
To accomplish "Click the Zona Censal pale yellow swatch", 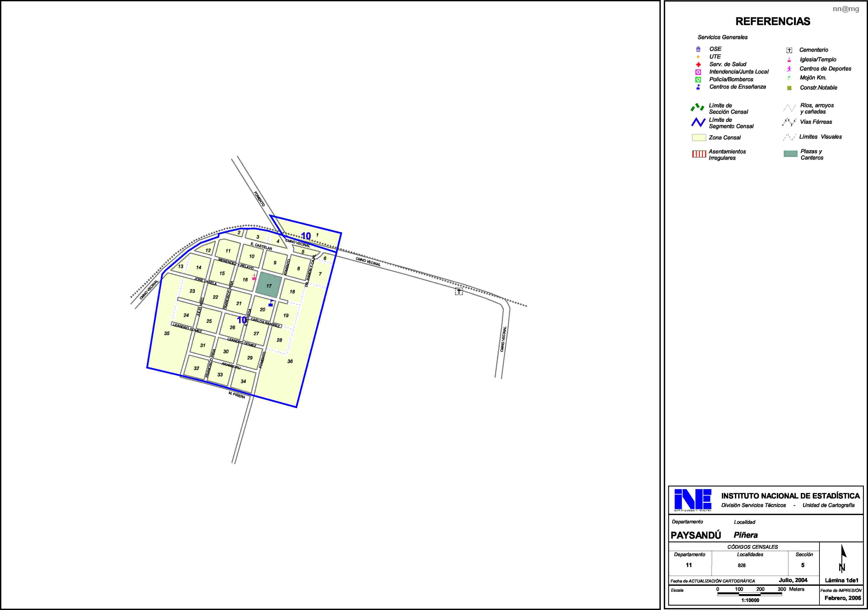I will coord(699,138).
